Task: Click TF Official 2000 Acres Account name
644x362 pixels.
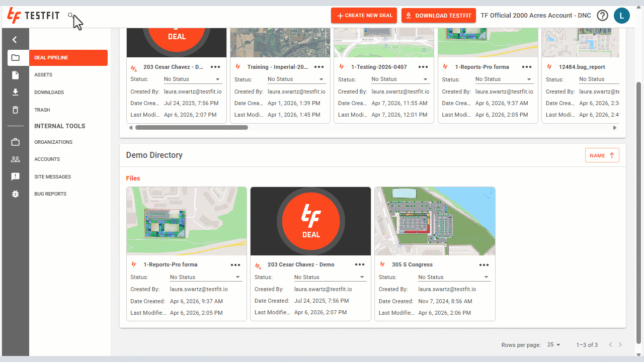Action: coord(536,16)
